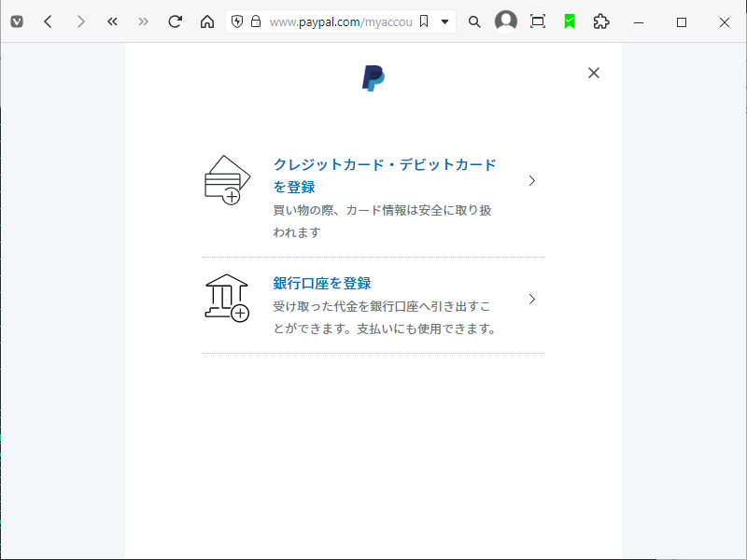The image size is (747, 560).
Task: Open the tracker blocker shield icon
Action: [237, 21]
